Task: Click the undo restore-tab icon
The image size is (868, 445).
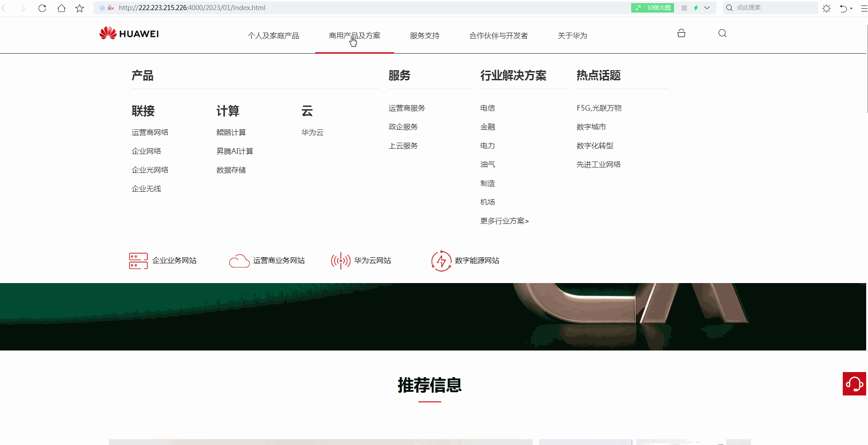Action: [x=843, y=8]
